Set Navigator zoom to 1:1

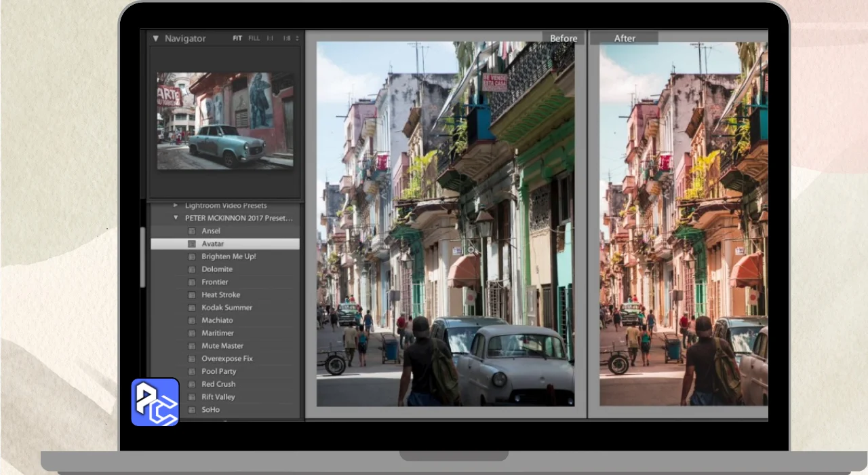[270, 39]
